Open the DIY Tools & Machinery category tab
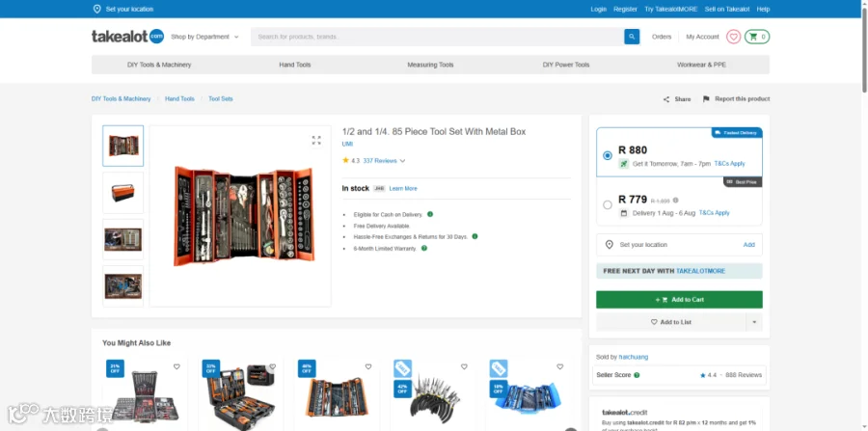This screenshot has height=431, width=868. [159, 65]
